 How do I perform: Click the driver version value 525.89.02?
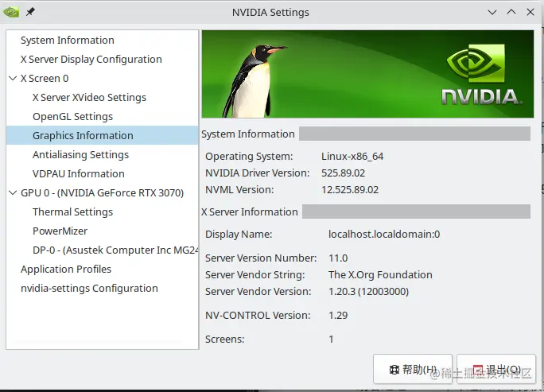(343, 173)
